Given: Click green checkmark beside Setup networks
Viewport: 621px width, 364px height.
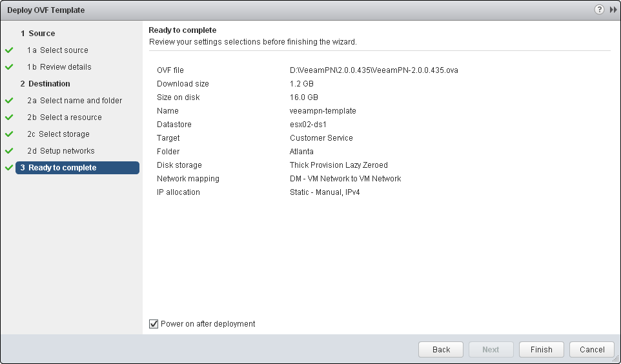Looking at the screenshot, I should (9, 151).
